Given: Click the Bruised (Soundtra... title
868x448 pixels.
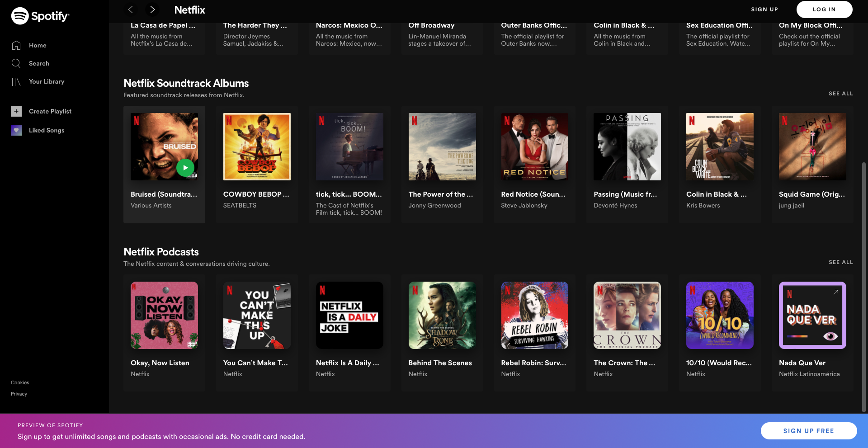Looking at the screenshot, I should coord(164,194).
